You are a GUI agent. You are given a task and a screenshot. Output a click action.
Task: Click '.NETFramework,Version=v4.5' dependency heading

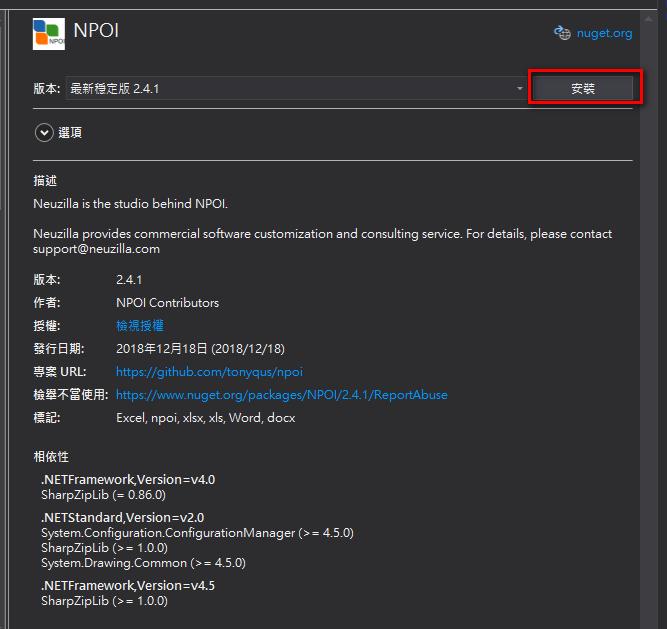click(128, 586)
